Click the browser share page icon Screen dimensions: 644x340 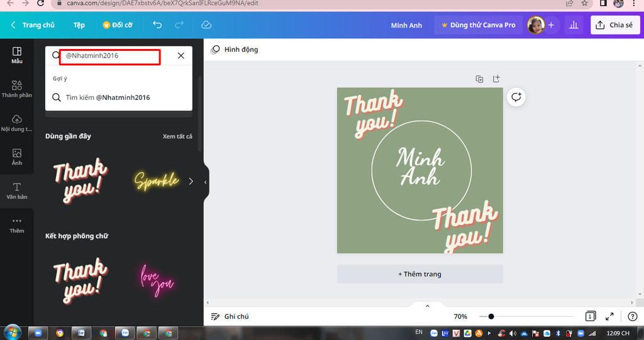[569, 3]
